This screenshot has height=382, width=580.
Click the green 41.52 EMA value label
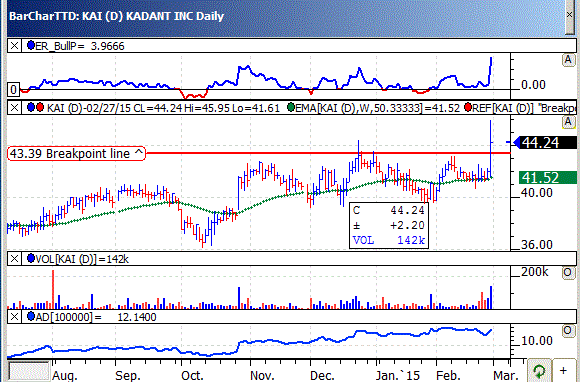548,178
